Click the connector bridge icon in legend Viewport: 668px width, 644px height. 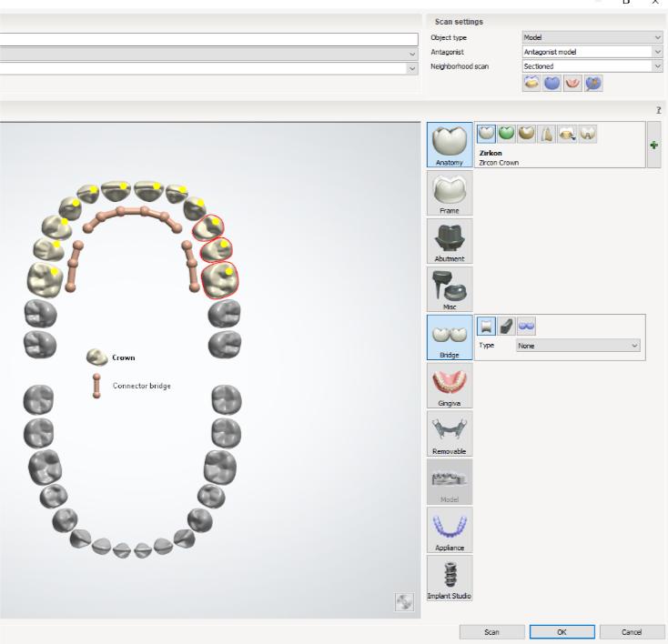click(x=96, y=386)
